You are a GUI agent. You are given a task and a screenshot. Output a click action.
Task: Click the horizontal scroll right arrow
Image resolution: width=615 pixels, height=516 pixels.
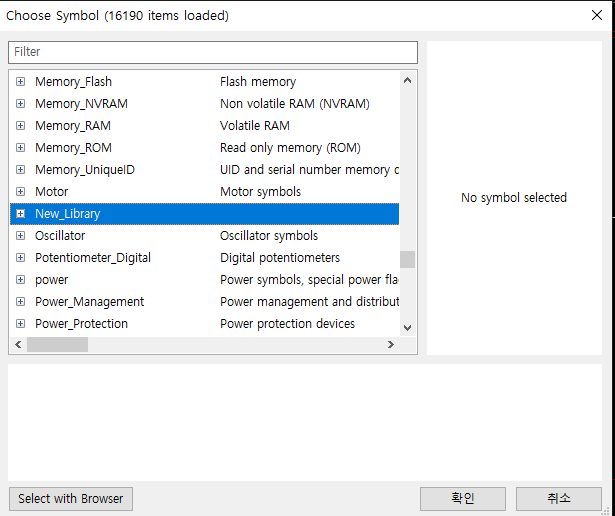click(x=391, y=344)
